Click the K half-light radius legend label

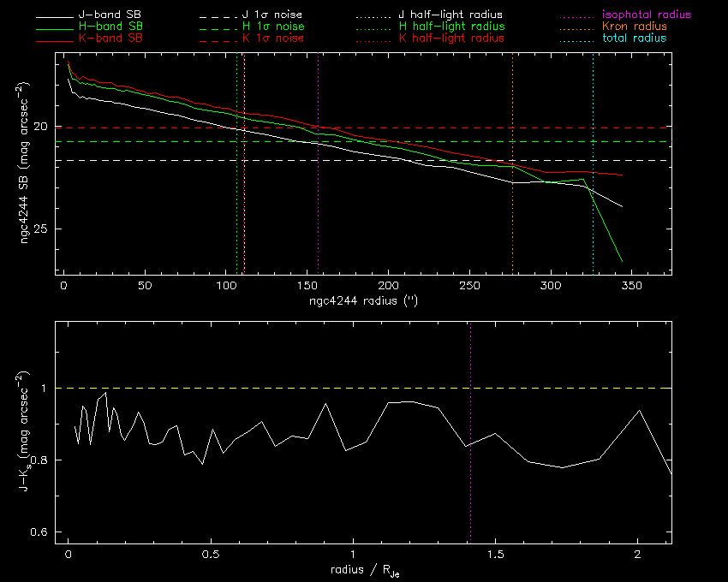pyautogui.click(x=451, y=39)
